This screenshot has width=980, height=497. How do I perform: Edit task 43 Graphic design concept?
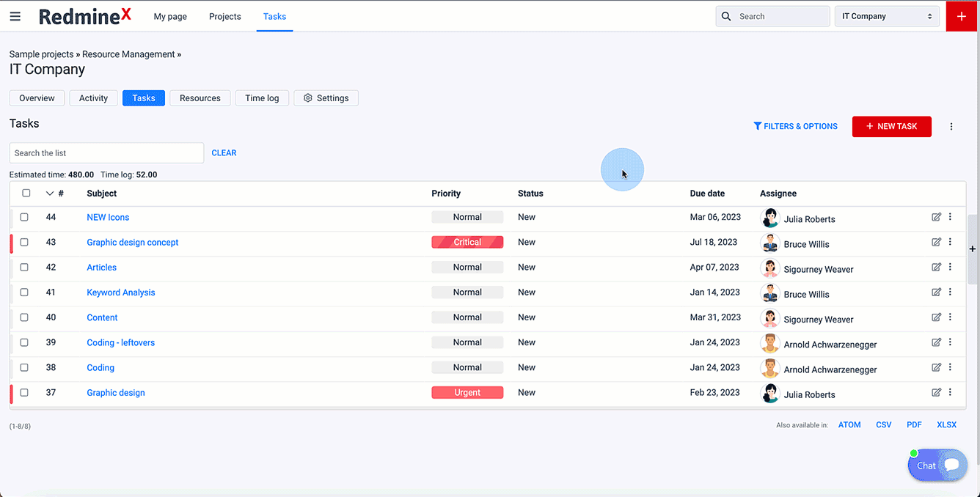936,242
